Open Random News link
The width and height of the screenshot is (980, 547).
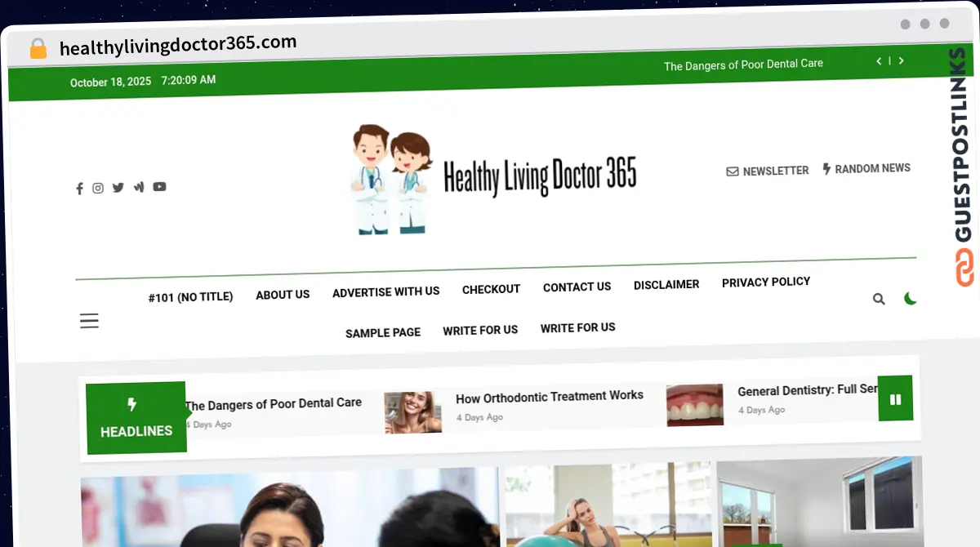866,168
